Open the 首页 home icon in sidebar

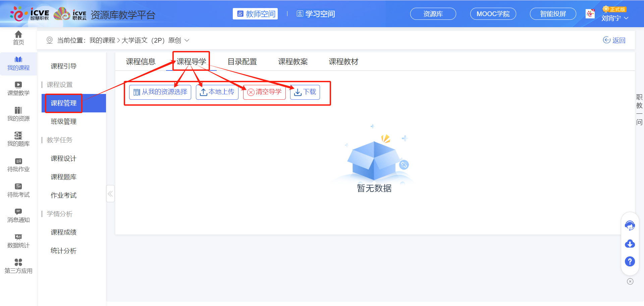pyautogui.click(x=18, y=39)
